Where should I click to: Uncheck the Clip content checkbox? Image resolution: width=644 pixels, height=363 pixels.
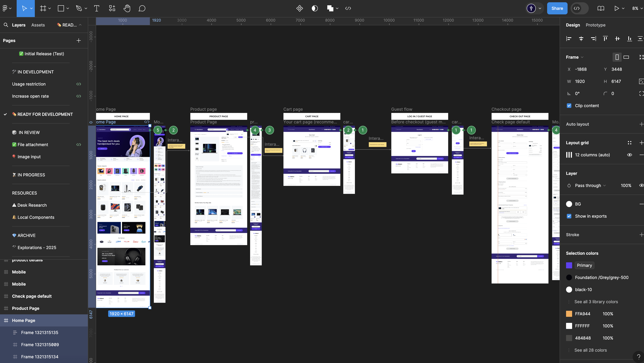point(569,106)
